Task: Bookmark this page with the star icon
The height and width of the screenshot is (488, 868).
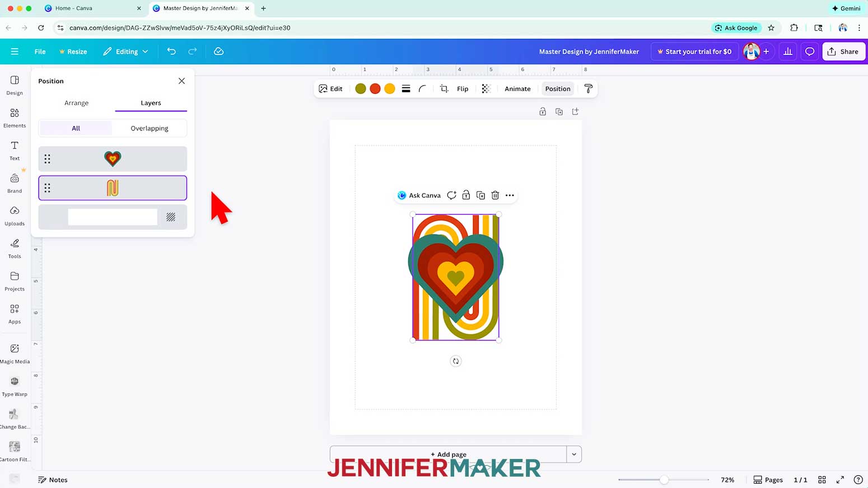Action: click(x=771, y=27)
